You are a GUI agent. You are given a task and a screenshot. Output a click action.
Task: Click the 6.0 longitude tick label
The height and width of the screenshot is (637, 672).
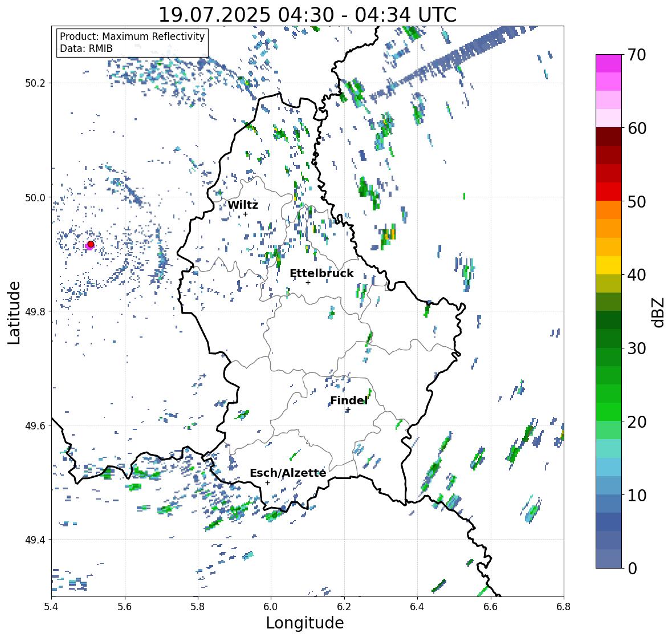(x=271, y=606)
